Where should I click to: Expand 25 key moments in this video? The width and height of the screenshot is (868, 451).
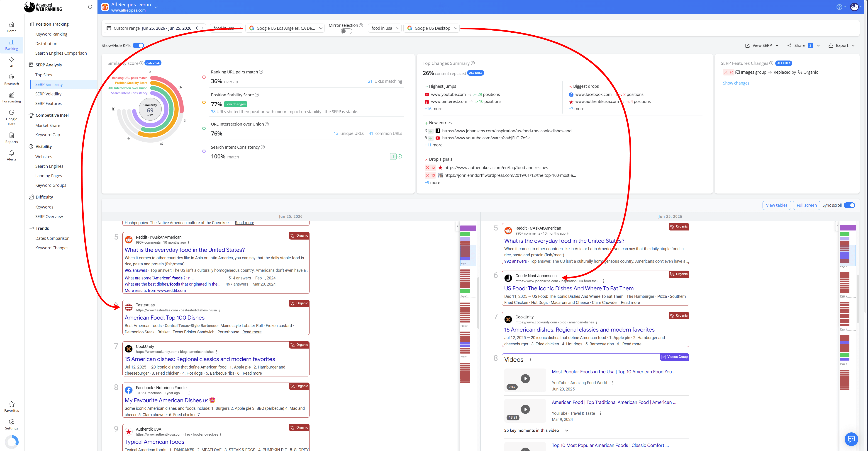[567, 430]
